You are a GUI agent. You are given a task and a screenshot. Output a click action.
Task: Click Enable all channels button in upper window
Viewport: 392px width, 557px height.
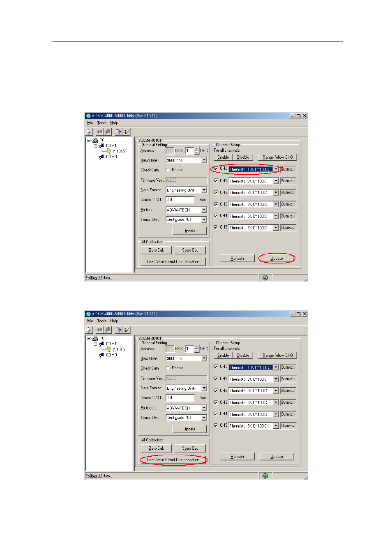pos(223,157)
